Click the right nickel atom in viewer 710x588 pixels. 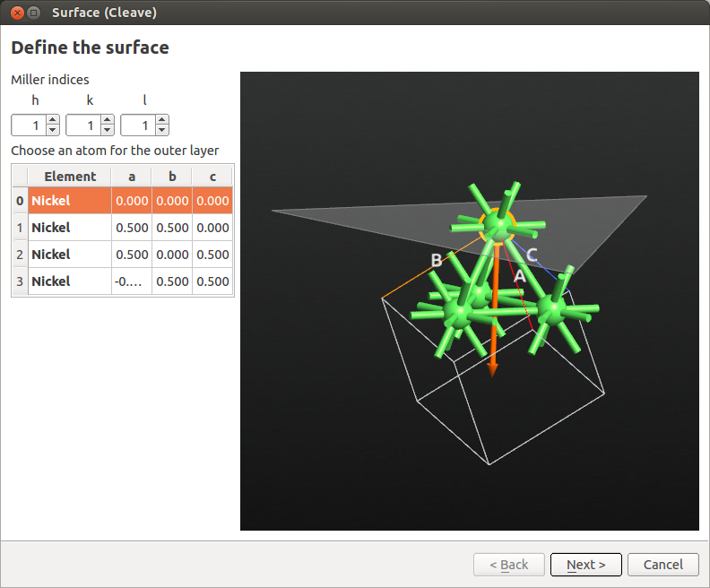coord(553,309)
